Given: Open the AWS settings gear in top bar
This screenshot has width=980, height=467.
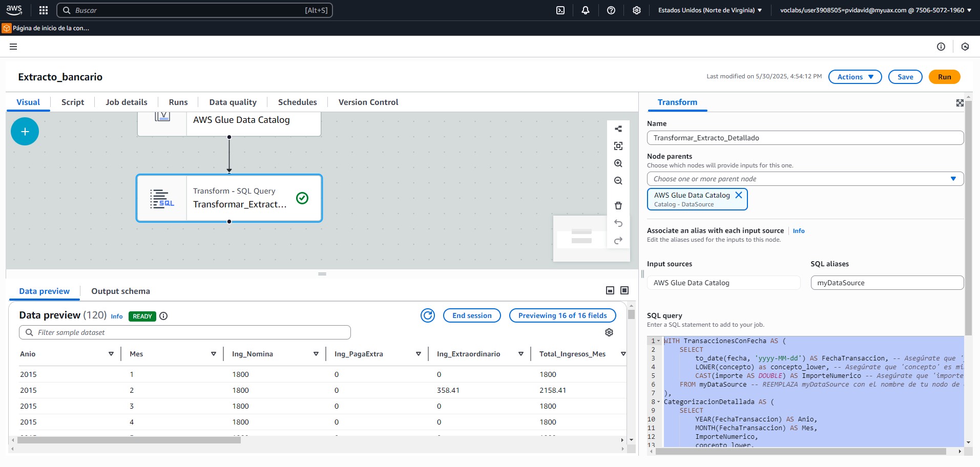Looking at the screenshot, I should click(x=637, y=10).
